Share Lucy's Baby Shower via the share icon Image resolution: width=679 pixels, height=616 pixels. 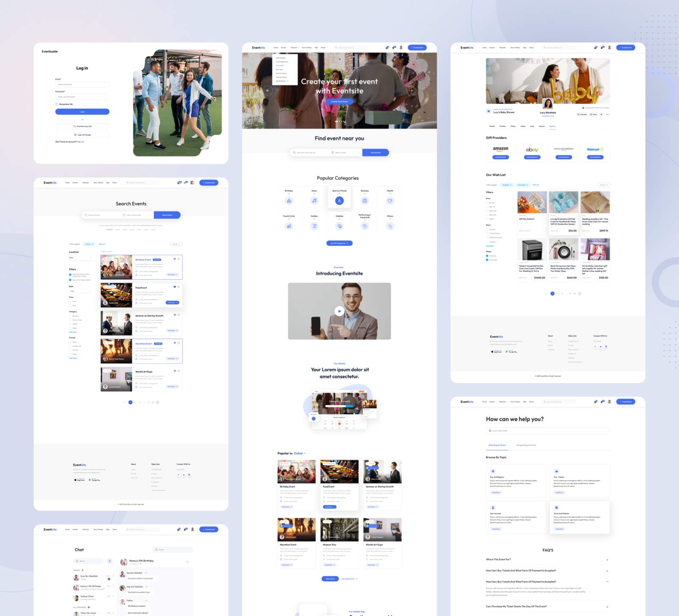coord(601,114)
